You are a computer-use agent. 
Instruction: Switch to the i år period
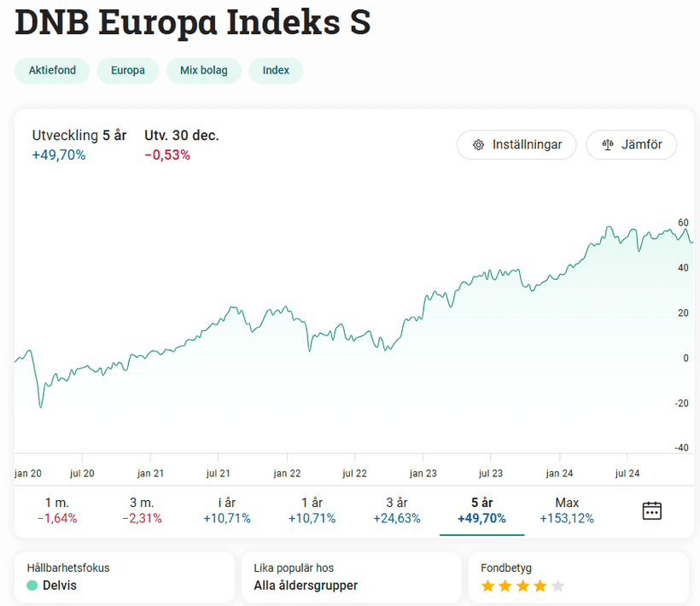point(226,510)
